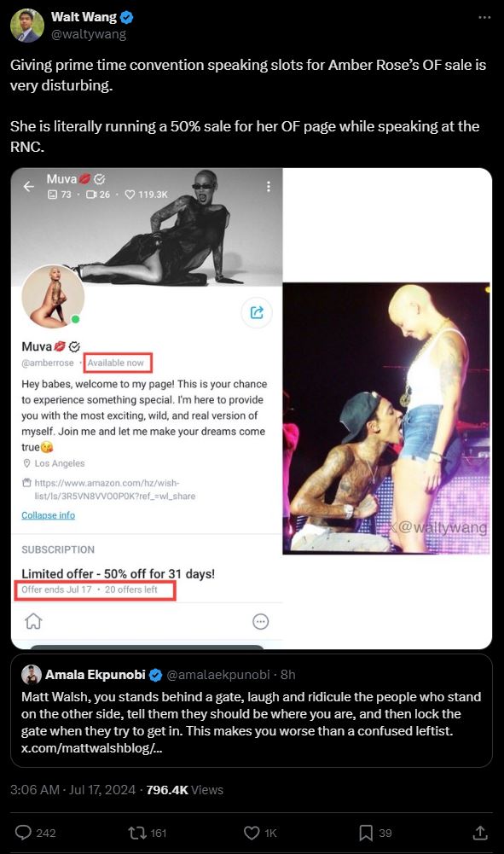
Task: Click the 796.4K Views count
Action: 184,790
